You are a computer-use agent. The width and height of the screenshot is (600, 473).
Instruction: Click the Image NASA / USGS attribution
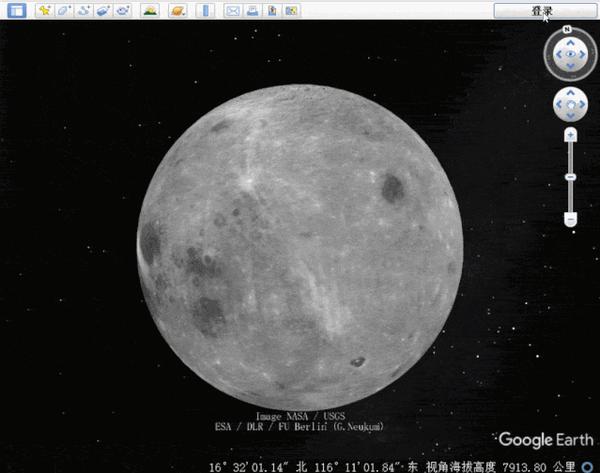(x=300, y=416)
